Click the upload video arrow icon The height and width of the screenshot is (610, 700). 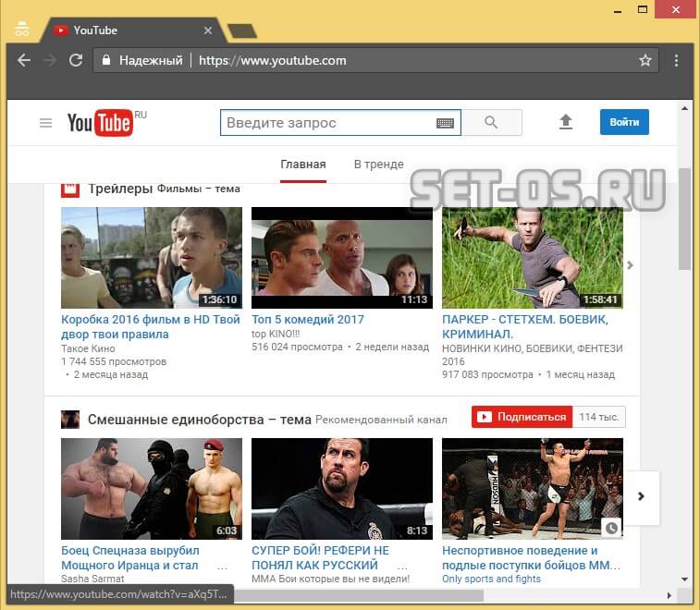pos(566,123)
